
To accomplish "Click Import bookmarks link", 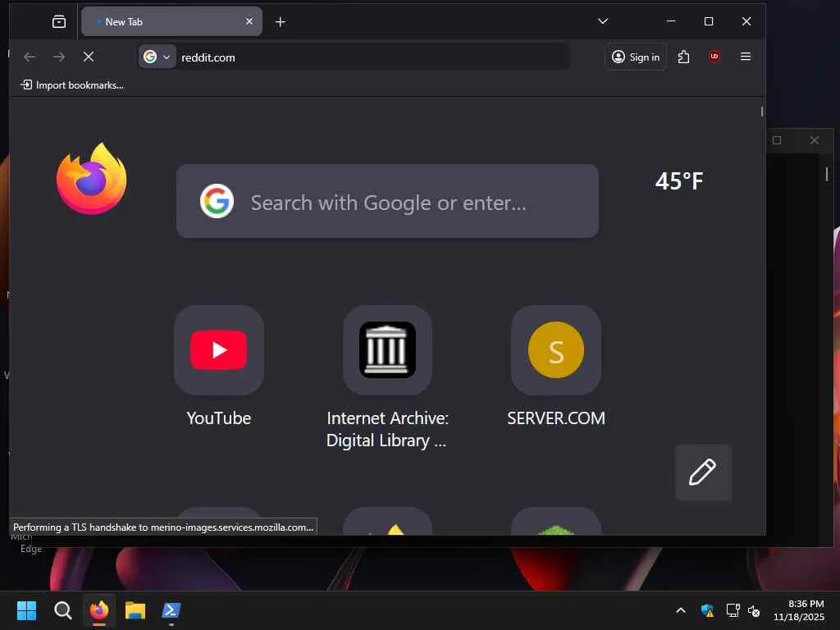I will coord(72,85).
